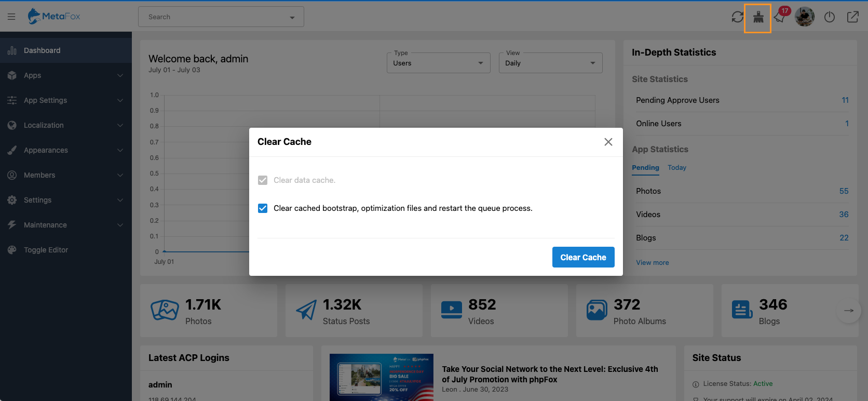Click the Blogs document icon

[x=742, y=310]
